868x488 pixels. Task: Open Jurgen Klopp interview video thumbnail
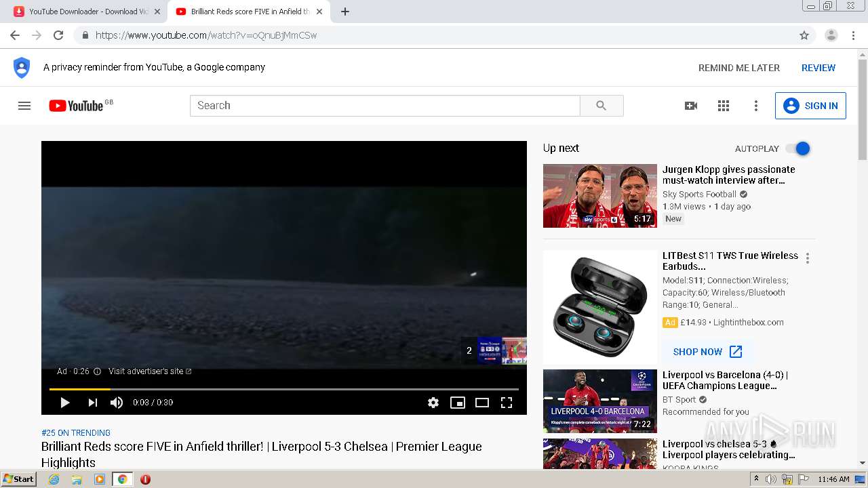pyautogui.click(x=600, y=196)
